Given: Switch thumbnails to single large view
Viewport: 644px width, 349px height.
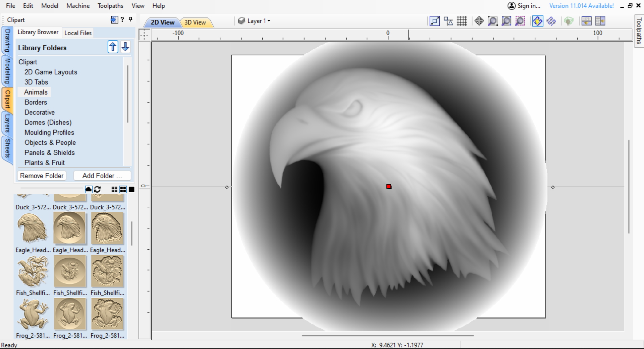Looking at the screenshot, I should pos(131,190).
